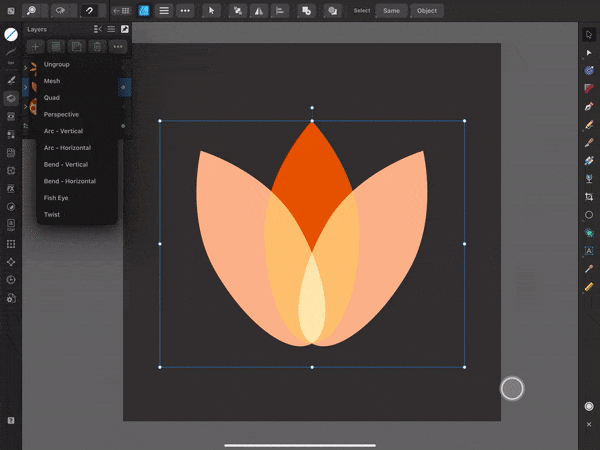The width and height of the screenshot is (600, 450).
Task: Expand the first layer group chevron
Action: [x=25, y=68]
